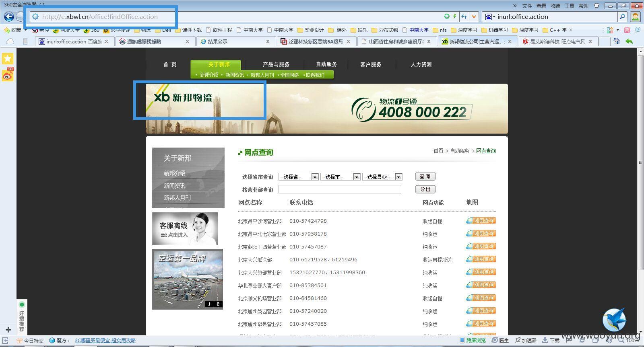Image resolution: width=644 pixels, height=347 pixels.
Task: Click the 按营业部查询 text input field
Action: pyautogui.click(x=340, y=189)
